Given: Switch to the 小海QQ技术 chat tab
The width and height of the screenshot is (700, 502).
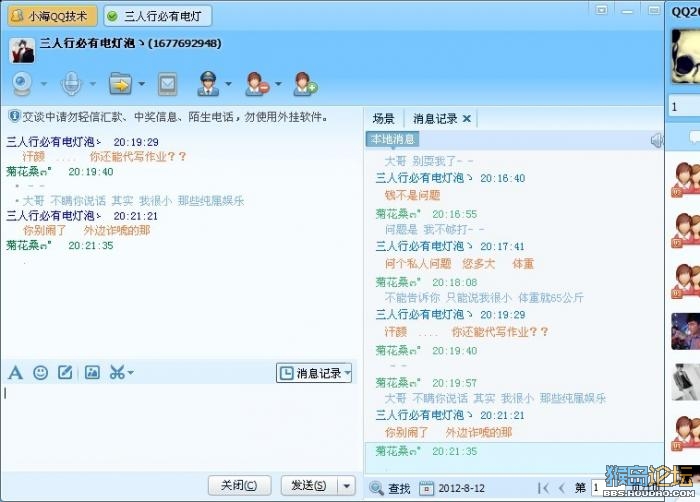Looking at the screenshot, I should [52, 16].
